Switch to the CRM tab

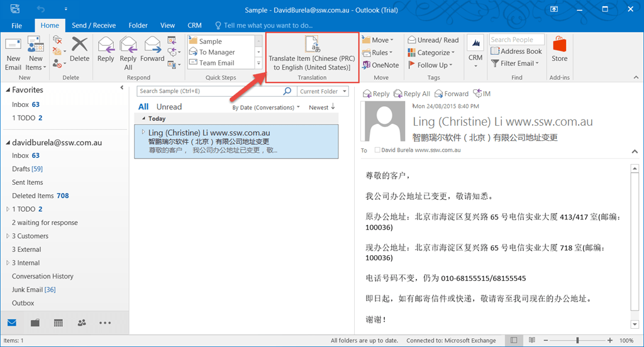(195, 26)
